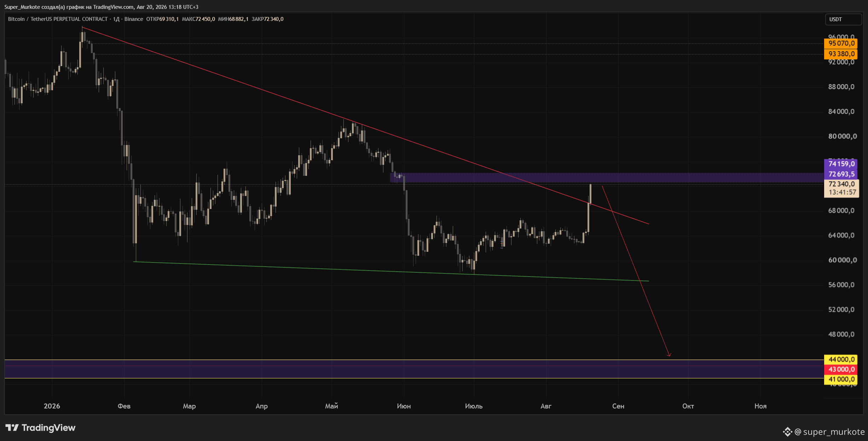Click the 13:41:57 countdown timer label
Viewport: 868px width, 441px height.
[x=842, y=192]
